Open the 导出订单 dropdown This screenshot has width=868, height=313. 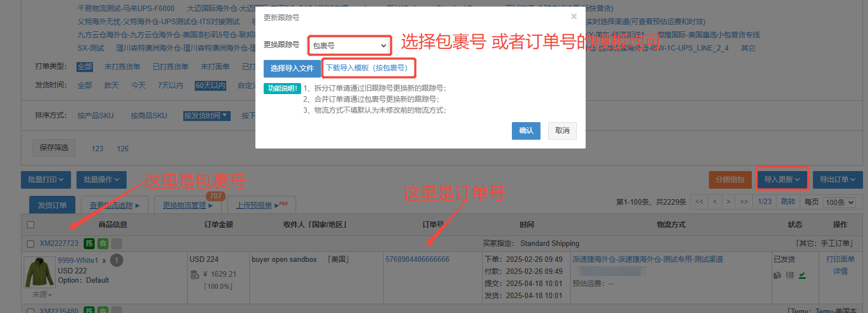(838, 179)
